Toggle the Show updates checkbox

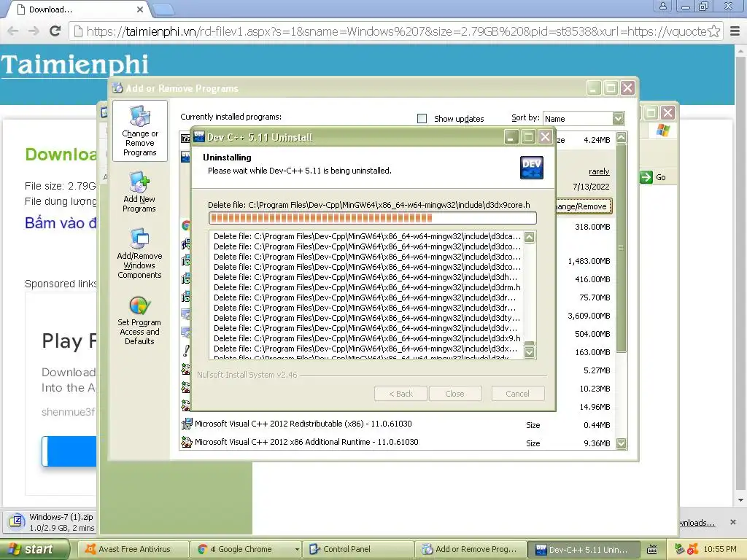[422, 119]
